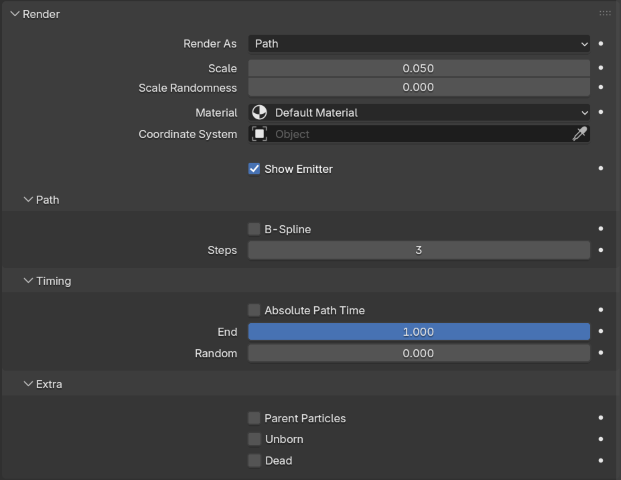Click the animate dot beside Scale Randomness
This screenshot has height=480, width=621.
click(601, 87)
